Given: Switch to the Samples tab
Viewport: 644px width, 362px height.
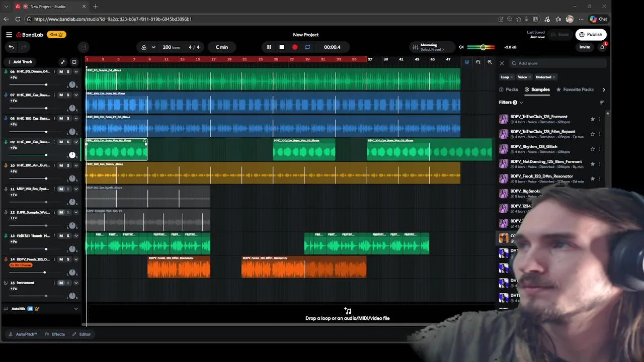Looking at the screenshot, I should [537, 89].
